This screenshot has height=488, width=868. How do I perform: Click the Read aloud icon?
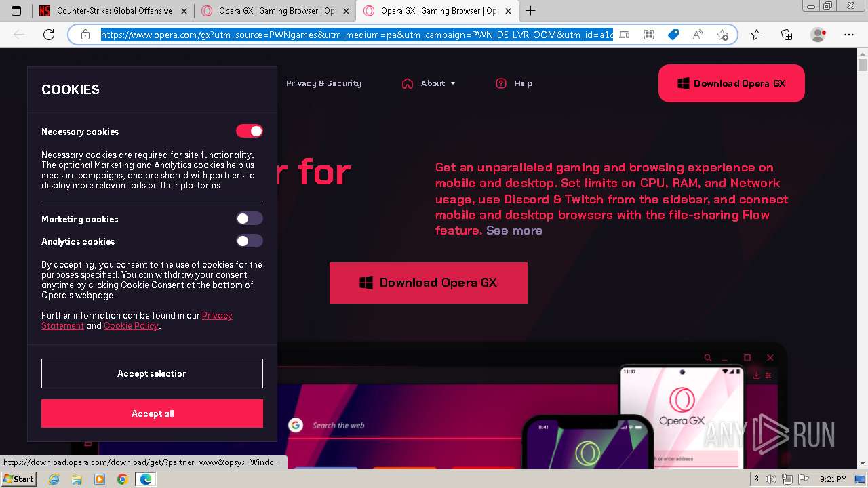pos(698,35)
